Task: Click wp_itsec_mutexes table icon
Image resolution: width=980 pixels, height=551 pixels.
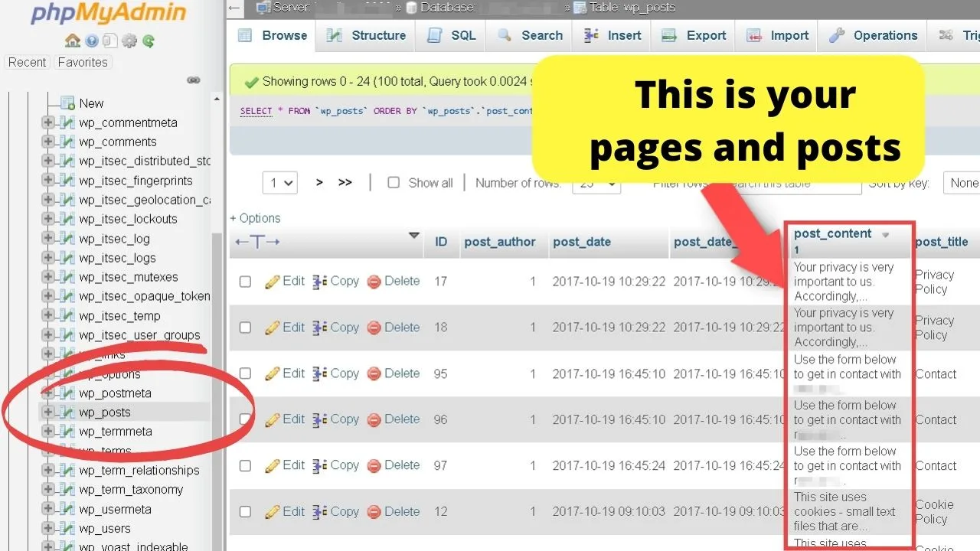Action: [67, 277]
